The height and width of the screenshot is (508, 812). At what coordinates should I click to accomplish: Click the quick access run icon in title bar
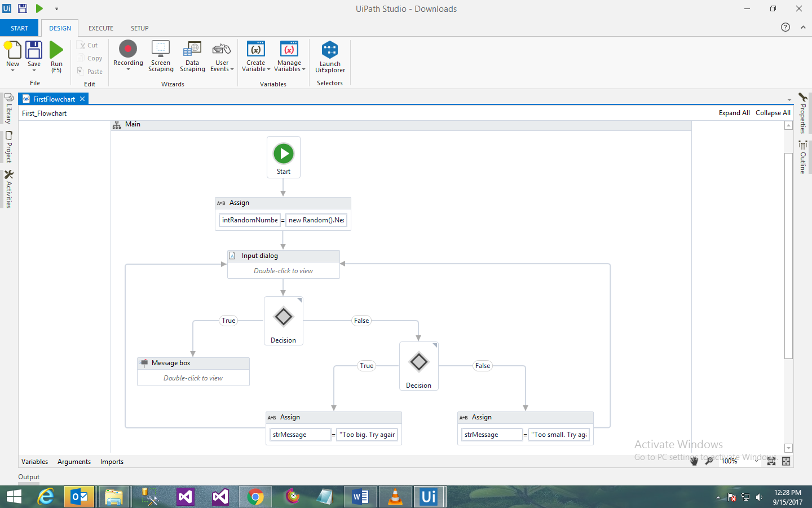(x=39, y=8)
